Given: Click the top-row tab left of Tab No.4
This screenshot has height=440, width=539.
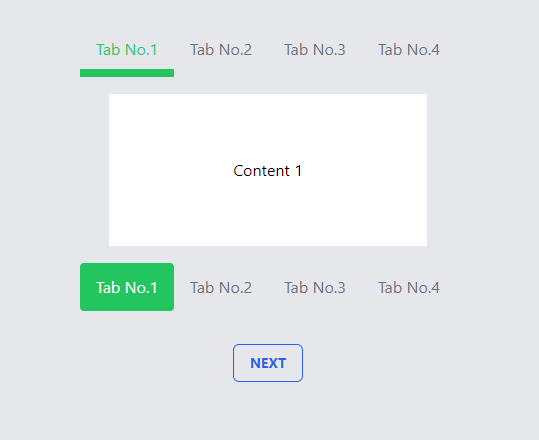Looking at the screenshot, I should pos(315,50).
